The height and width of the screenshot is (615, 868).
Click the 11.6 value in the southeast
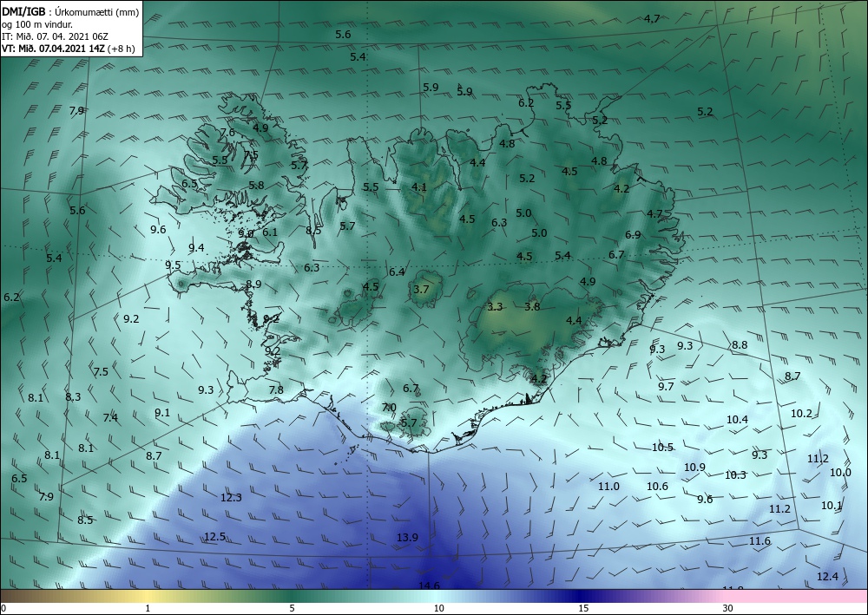(x=760, y=541)
